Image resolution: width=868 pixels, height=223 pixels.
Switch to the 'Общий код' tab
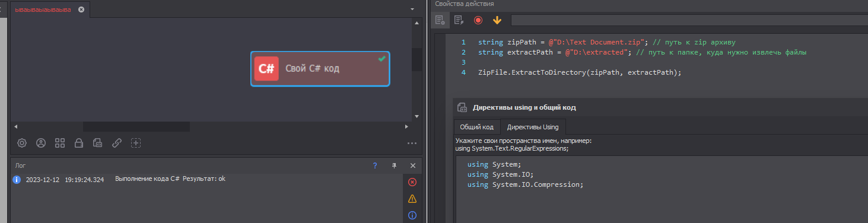[476, 127]
